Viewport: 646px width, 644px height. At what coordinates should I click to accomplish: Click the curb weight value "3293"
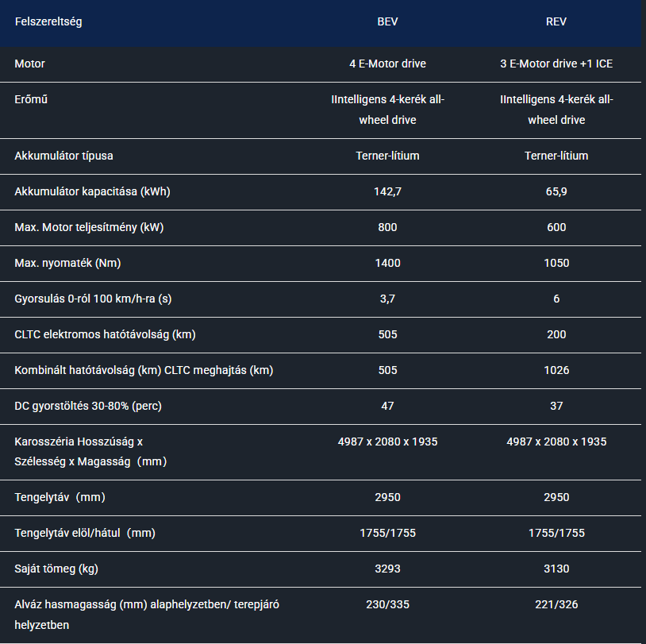388,569
